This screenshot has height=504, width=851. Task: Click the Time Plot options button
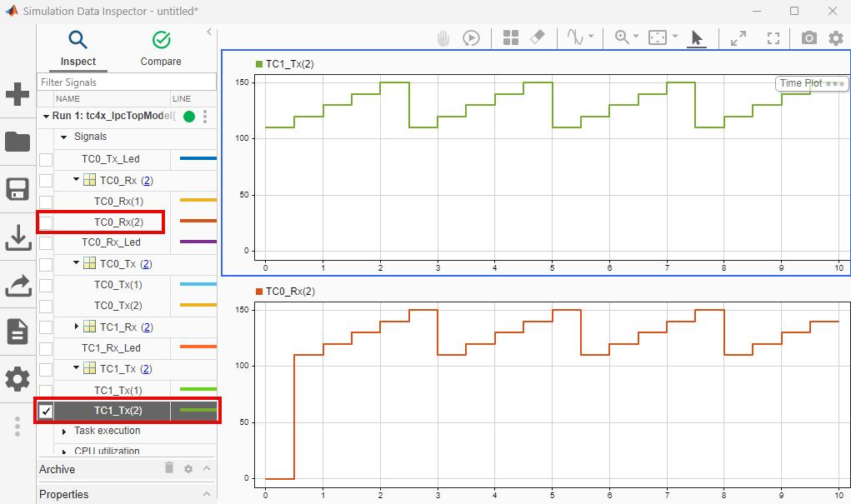click(x=811, y=83)
